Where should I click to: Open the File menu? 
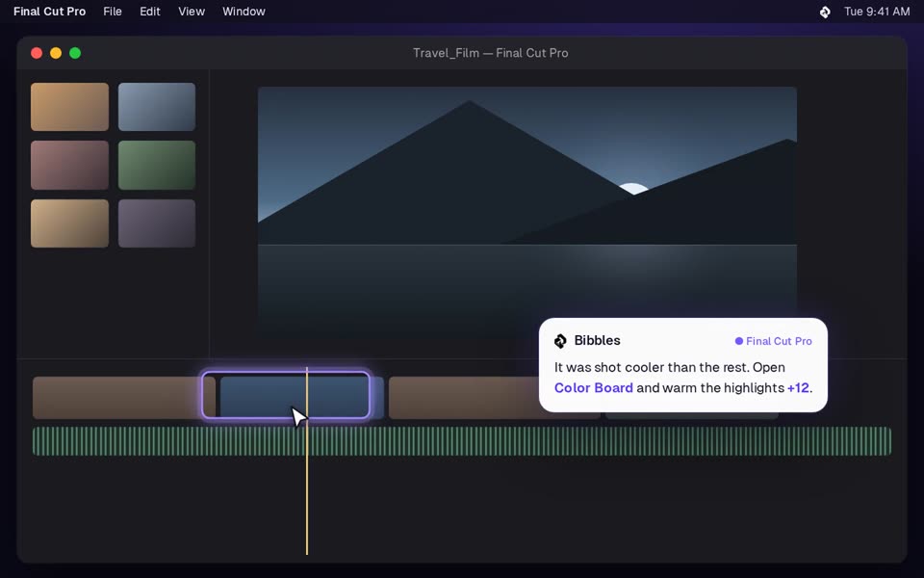(x=112, y=12)
